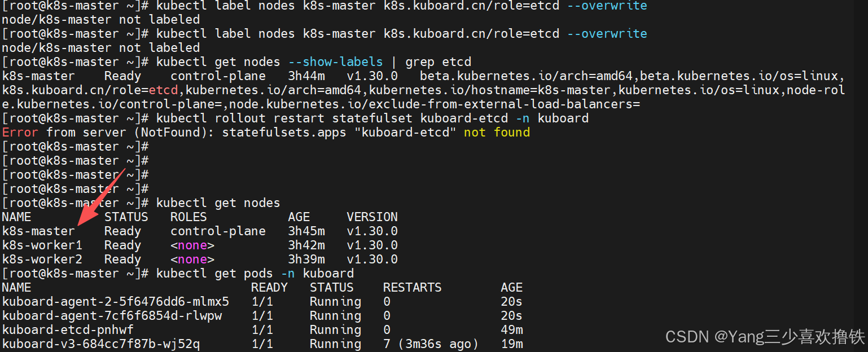This screenshot has height=352, width=868.
Task: Click the 'kubectl get nodes' command without flags
Action: [218, 203]
